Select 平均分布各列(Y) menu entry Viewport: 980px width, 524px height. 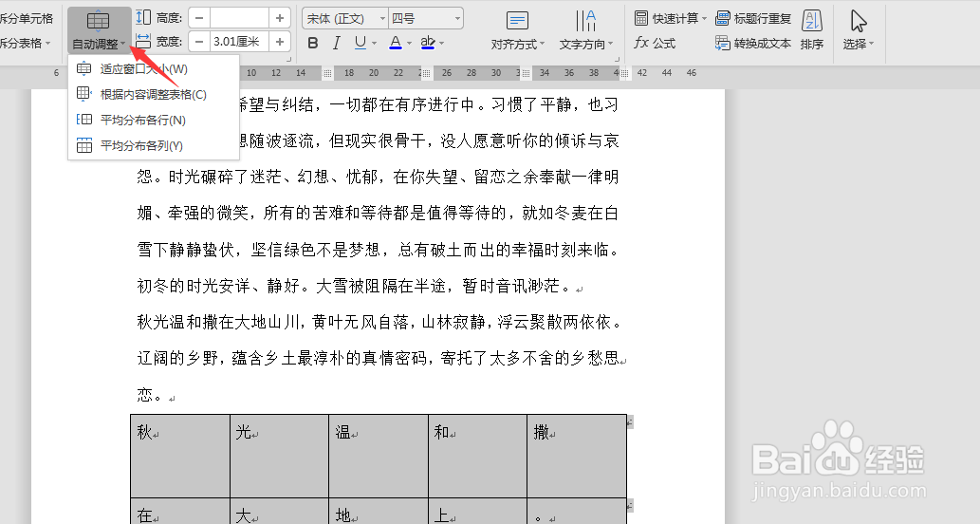[x=153, y=145]
